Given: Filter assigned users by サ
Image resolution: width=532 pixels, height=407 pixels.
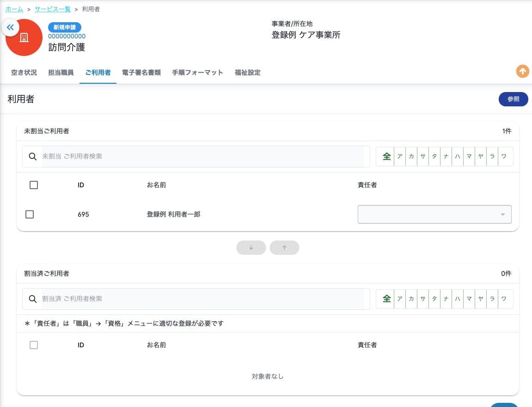Looking at the screenshot, I should click(x=423, y=299).
